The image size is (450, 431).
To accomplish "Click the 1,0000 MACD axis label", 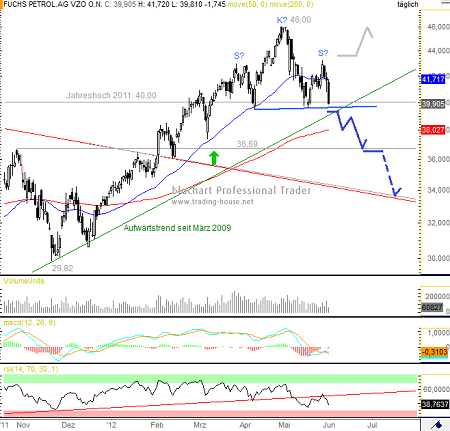I will pyautogui.click(x=438, y=333).
